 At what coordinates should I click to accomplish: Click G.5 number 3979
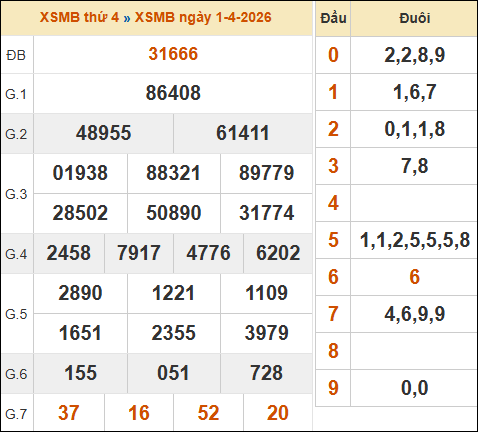(x=267, y=333)
